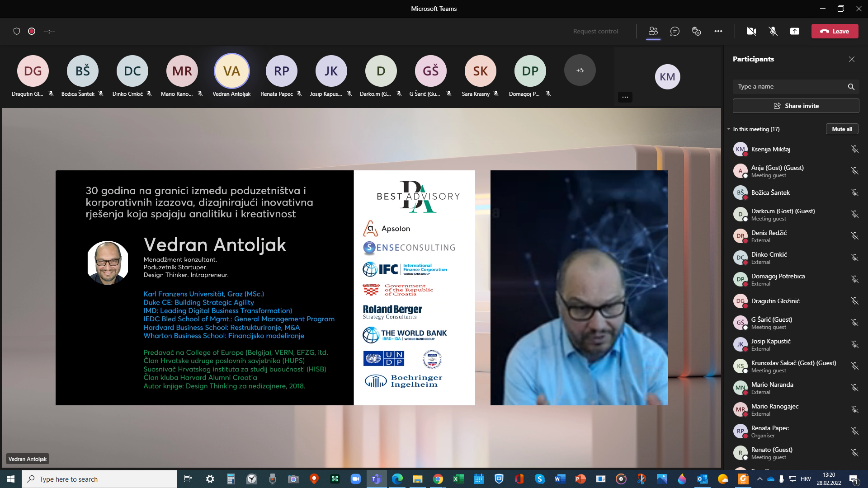Select Dragutin Gl... DG avatar
The width and height of the screenshot is (868, 488).
coord(33,71)
